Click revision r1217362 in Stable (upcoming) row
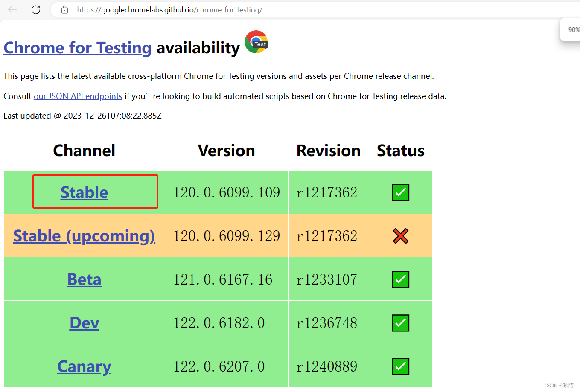This screenshot has width=580, height=392. pos(326,236)
